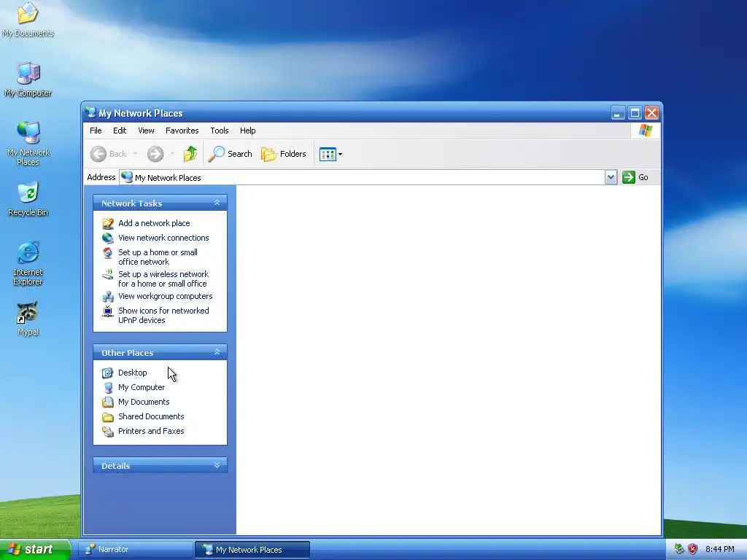
Task: Click the Shared Documents folder icon
Action: click(x=108, y=417)
